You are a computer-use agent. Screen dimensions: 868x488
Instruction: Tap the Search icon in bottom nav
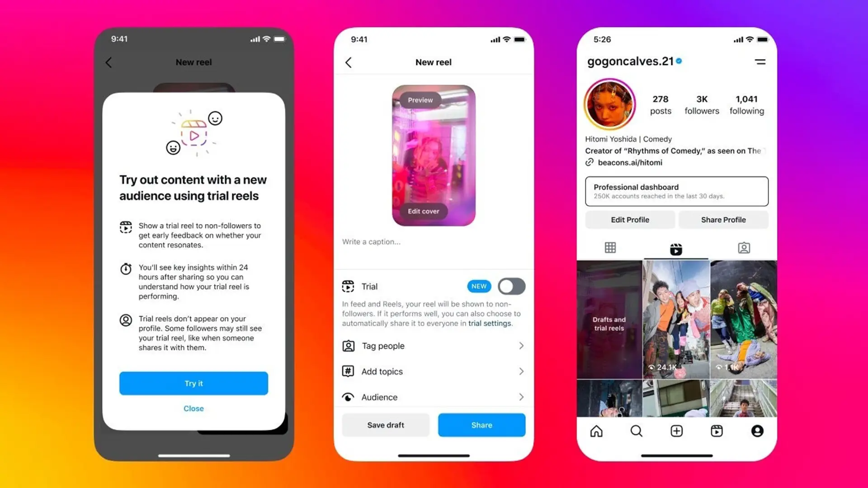[636, 432]
